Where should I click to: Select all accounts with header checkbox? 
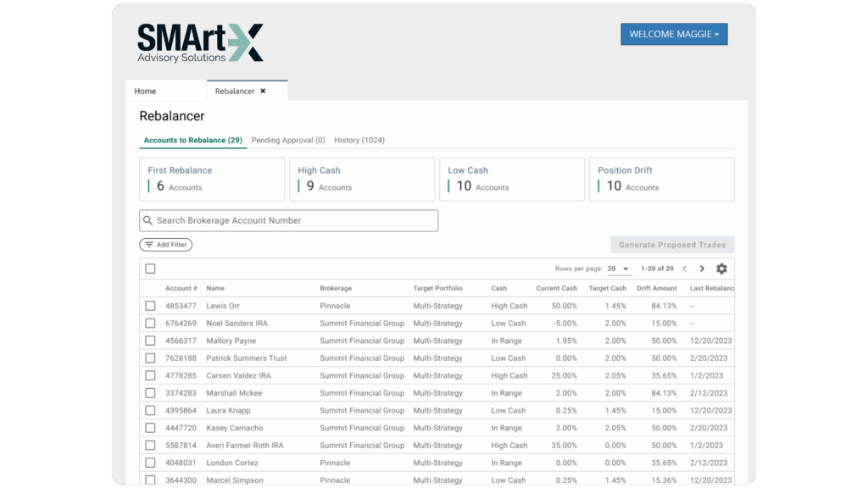click(150, 269)
